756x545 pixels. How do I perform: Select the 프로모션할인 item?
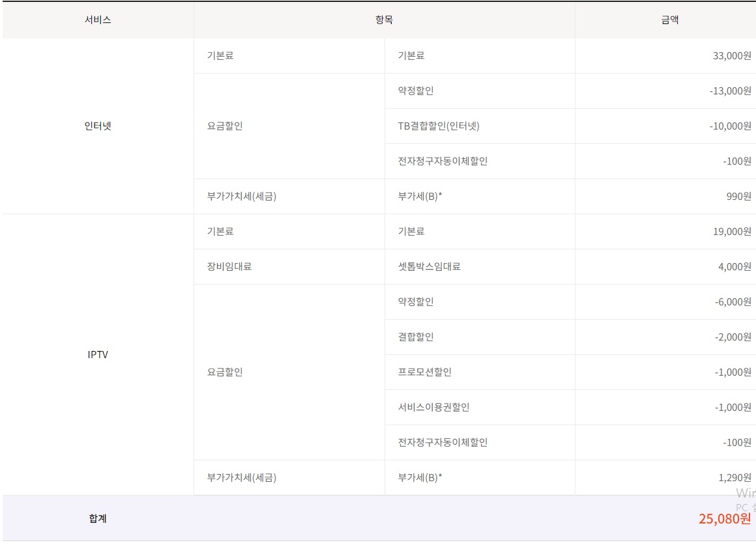(424, 372)
